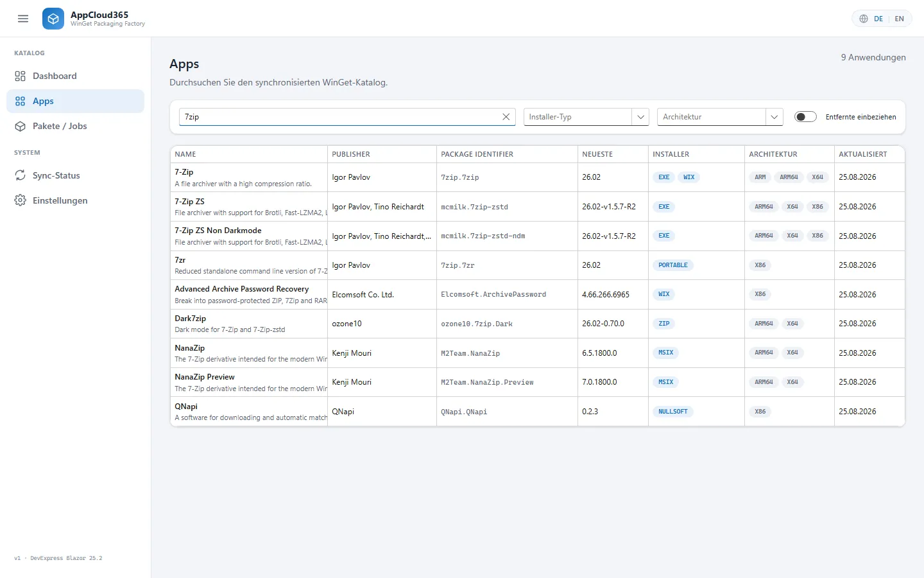Toggle Entfernte einbeziehen switch
Screen dimensions: 924x578
[x=805, y=117]
